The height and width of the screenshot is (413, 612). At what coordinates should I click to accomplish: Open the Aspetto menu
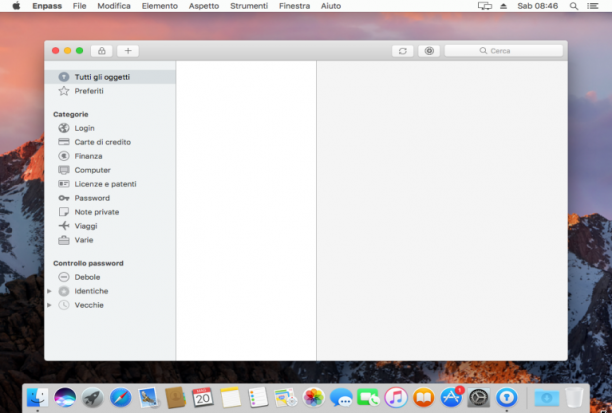point(204,6)
